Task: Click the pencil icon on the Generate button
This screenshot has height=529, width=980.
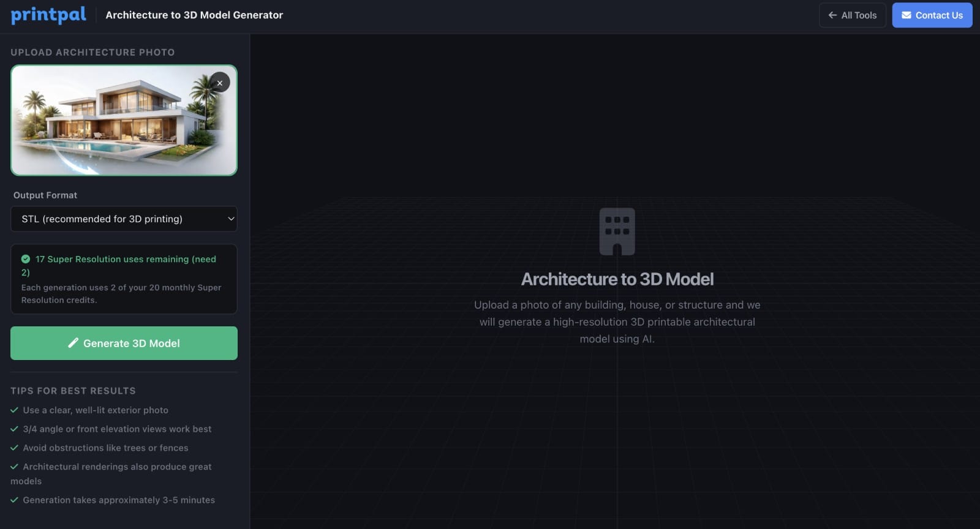Action: click(x=73, y=343)
